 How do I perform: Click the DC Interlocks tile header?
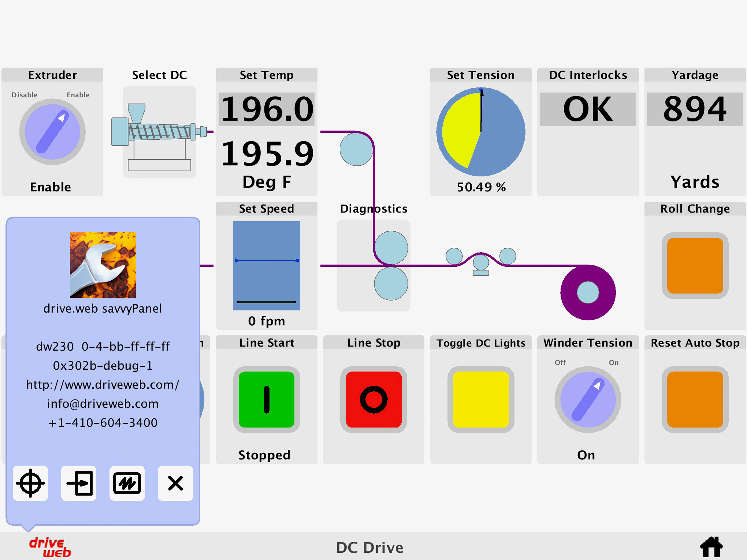tap(588, 75)
